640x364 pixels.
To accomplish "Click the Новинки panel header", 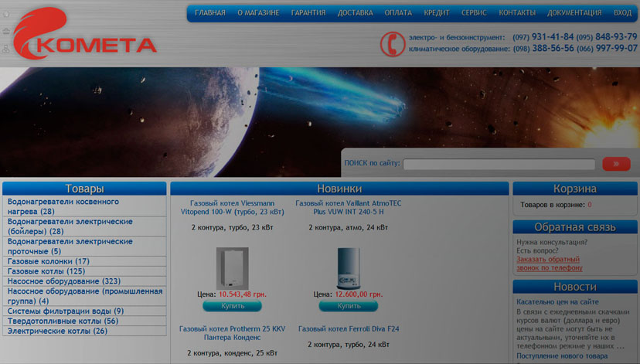I will tap(339, 189).
